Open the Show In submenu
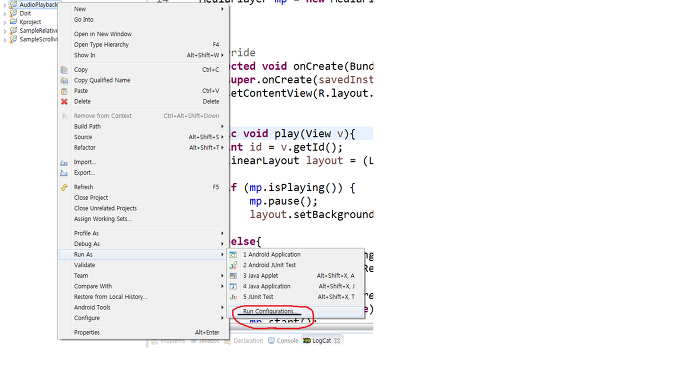 tap(144, 55)
